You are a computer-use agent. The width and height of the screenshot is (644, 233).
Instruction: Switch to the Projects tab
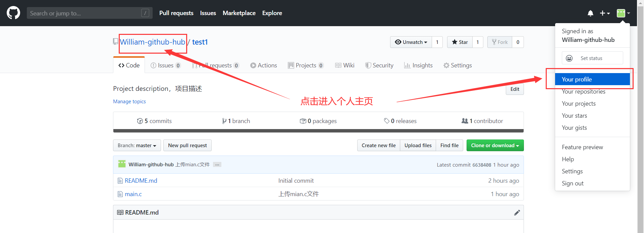(306, 65)
